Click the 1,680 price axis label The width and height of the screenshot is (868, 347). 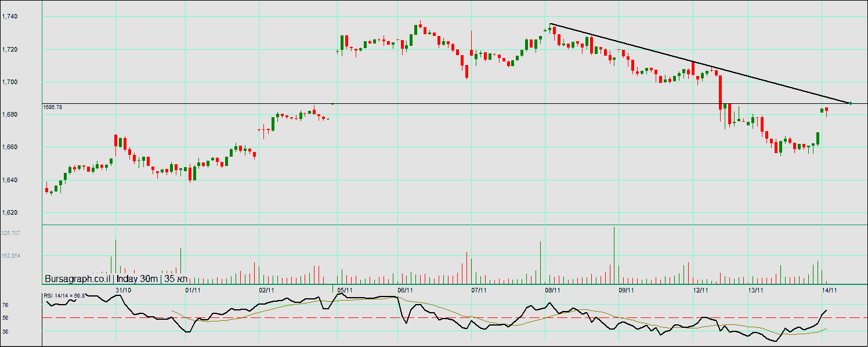10,115
